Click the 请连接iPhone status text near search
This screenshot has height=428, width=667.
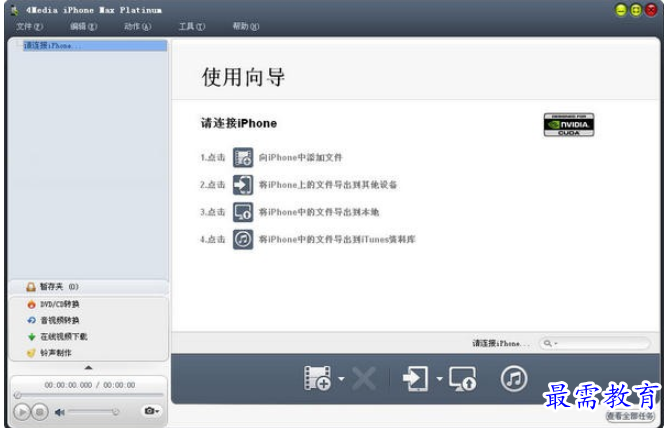pos(501,343)
